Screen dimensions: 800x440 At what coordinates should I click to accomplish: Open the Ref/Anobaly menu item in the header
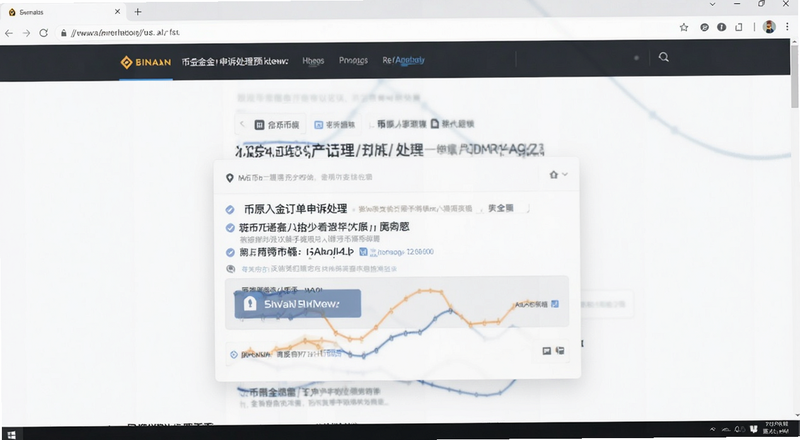(403, 60)
